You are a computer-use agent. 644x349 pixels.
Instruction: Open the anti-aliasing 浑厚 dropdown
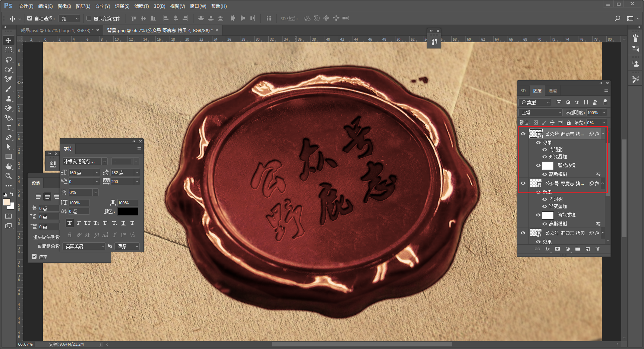coord(128,246)
